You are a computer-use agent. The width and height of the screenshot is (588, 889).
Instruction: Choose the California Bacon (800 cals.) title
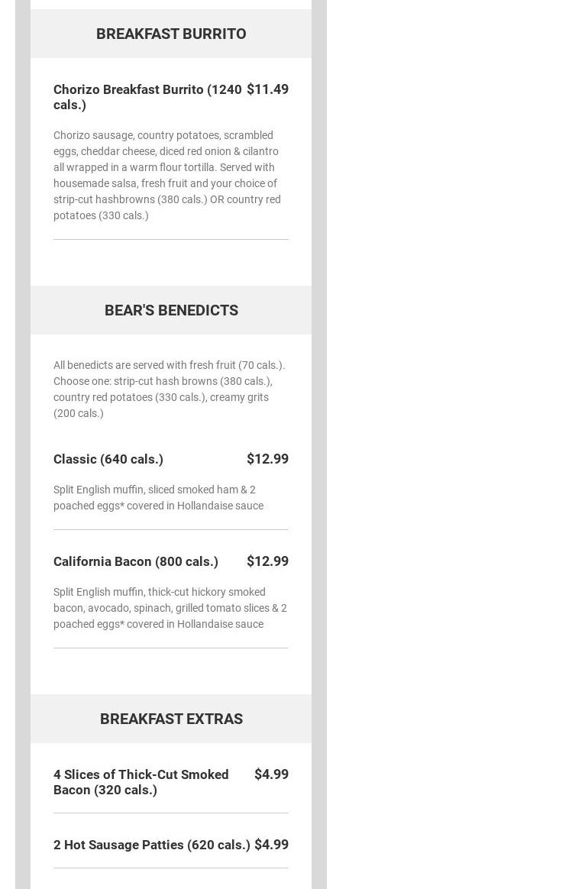pos(136,561)
